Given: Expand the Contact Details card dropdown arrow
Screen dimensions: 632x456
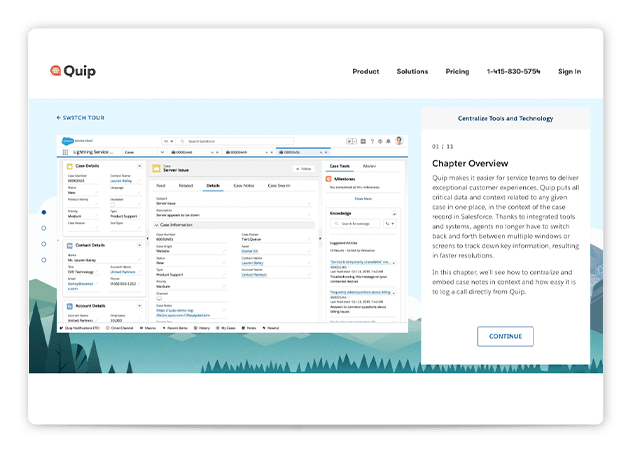Looking at the screenshot, I should tap(139, 246).
